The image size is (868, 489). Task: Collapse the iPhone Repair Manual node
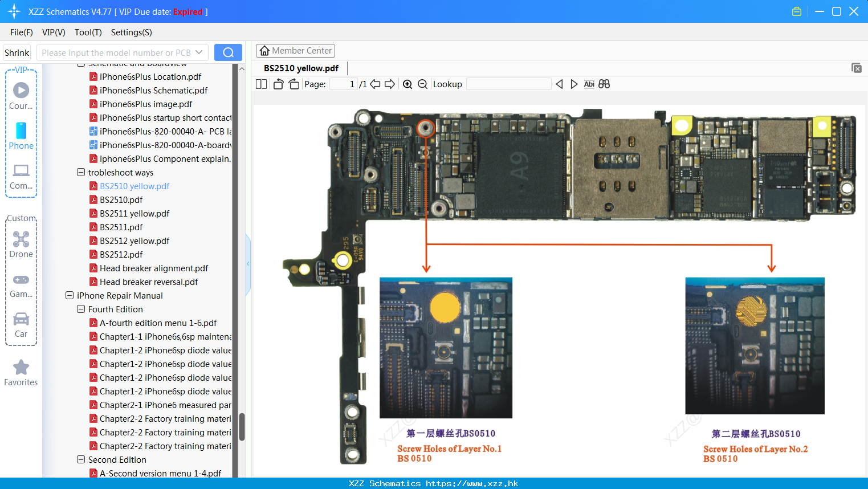coord(70,295)
